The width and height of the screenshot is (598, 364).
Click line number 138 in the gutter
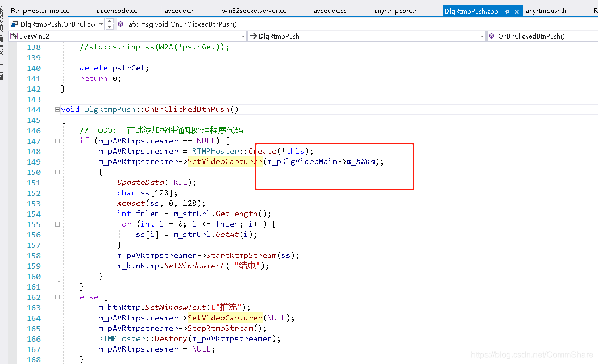pyautogui.click(x=33, y=47)
